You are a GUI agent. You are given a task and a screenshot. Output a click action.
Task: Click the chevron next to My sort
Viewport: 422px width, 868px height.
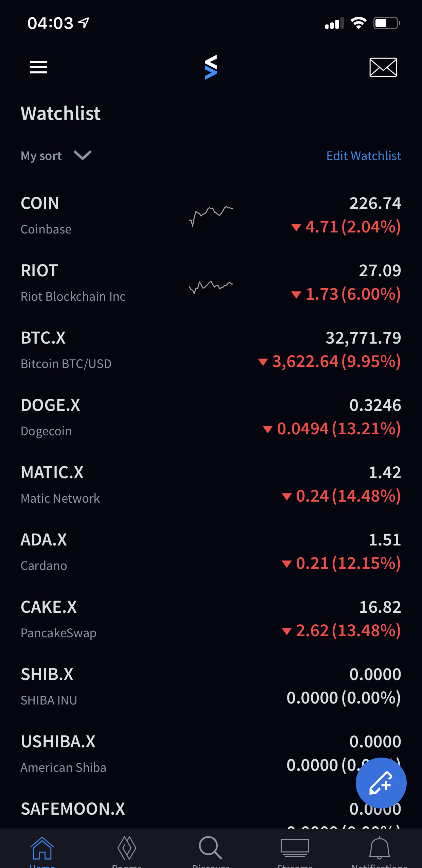pos(83,155)
